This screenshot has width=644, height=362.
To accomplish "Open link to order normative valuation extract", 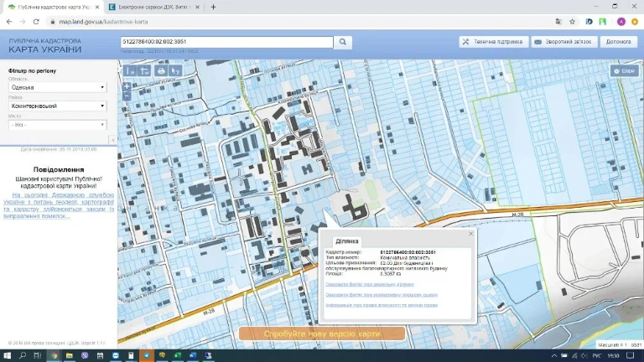I will pos(382,295).
